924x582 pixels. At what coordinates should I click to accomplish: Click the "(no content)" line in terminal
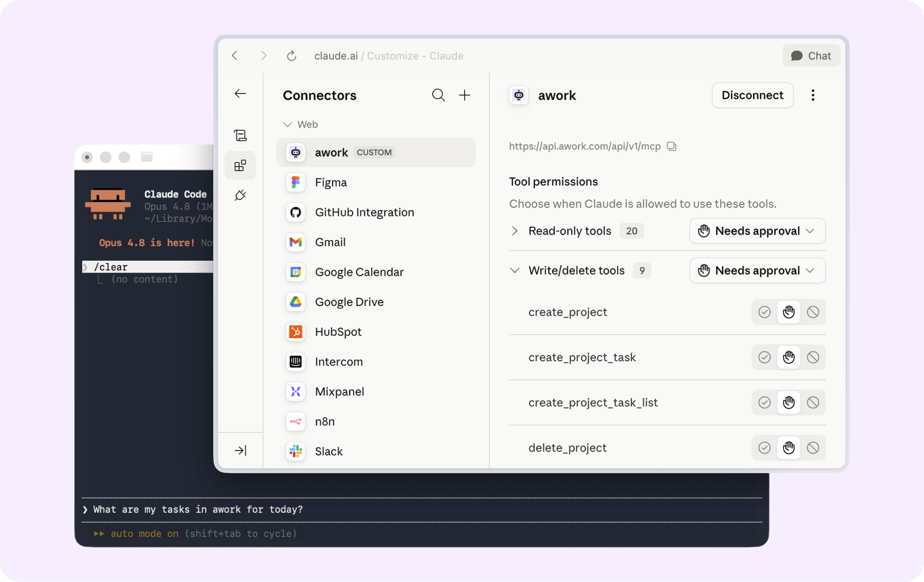144,279
